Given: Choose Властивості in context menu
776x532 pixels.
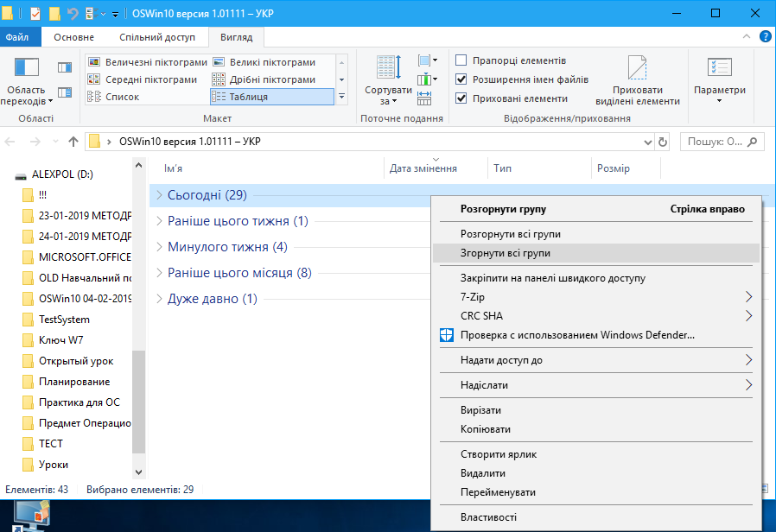Looking at the screenshot, I should tap(596, 517).
